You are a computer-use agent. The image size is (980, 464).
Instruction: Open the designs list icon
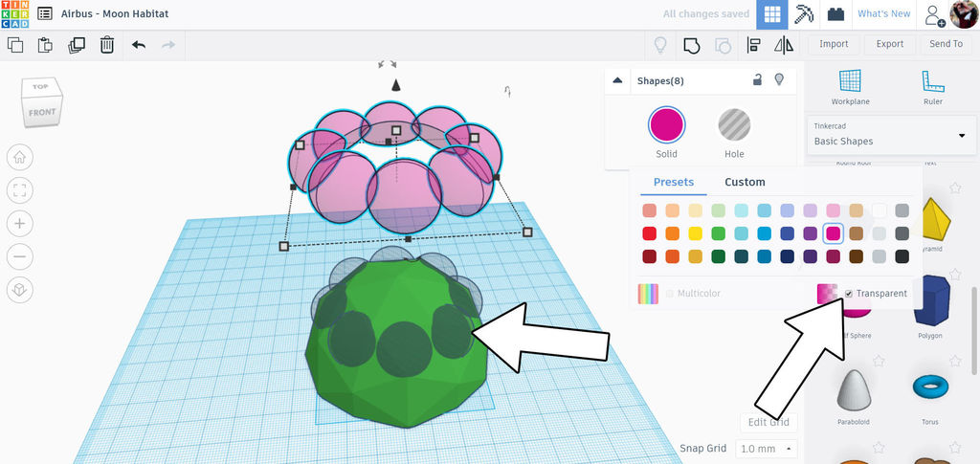44,13
